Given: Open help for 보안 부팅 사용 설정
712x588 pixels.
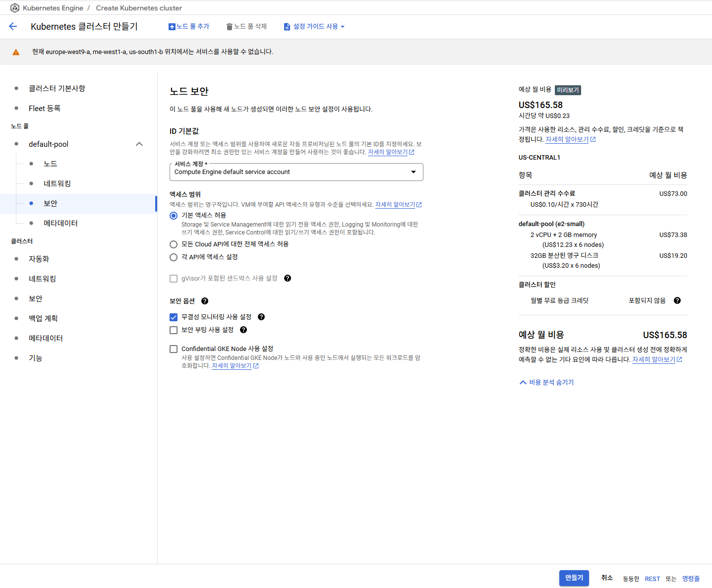Looking at the screenshot, I should click(x=243, y=330).
